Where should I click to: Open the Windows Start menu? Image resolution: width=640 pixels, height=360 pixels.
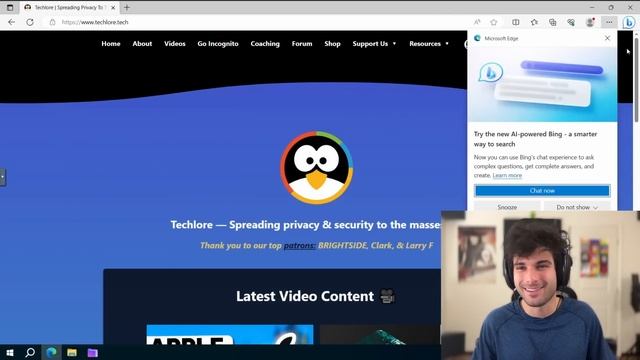[10, 352]
